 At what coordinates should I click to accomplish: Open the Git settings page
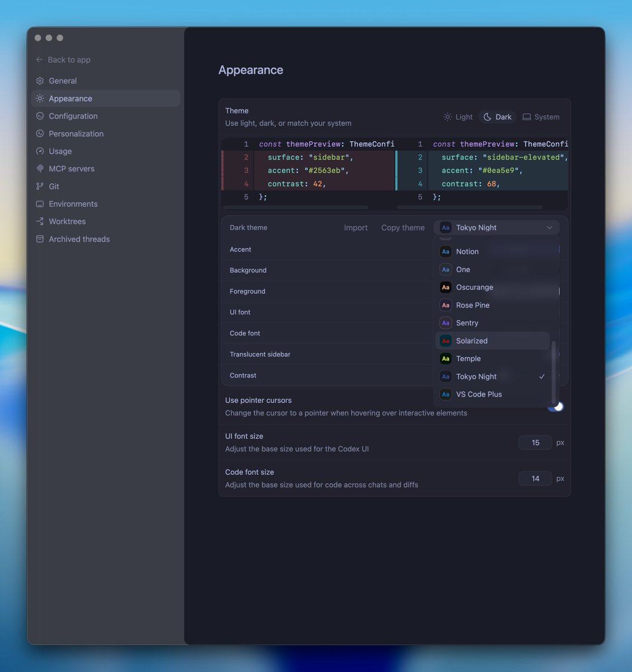coord(106,186)
